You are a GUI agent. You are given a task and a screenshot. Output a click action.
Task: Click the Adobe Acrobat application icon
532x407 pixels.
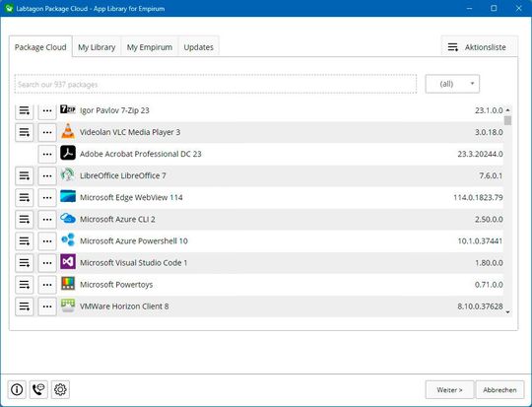68,153
